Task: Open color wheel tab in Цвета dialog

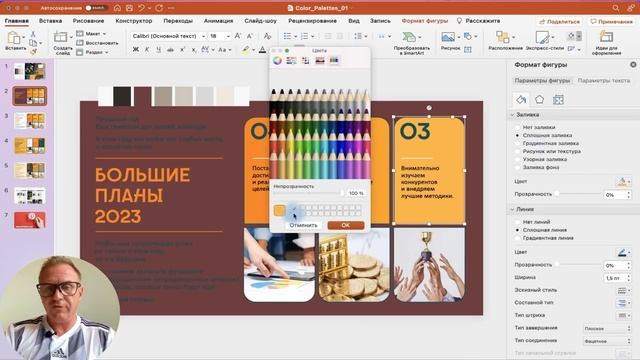Action: [x=278, y=60]
